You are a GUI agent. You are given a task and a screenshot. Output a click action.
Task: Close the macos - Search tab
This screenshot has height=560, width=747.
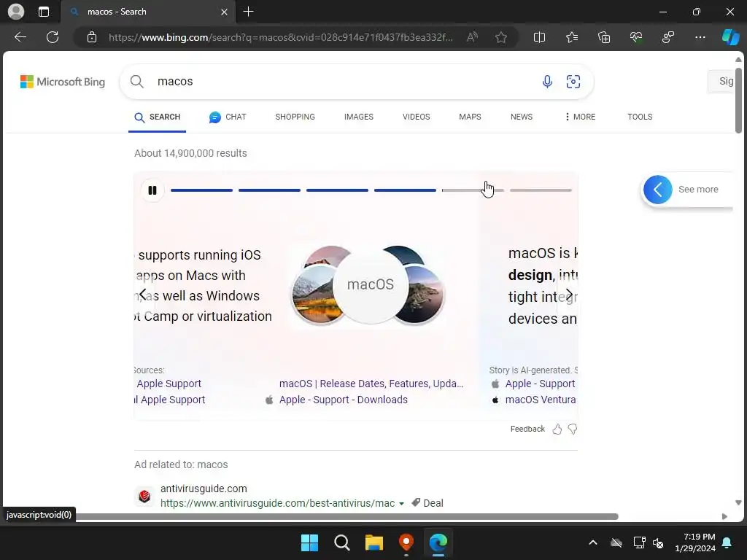(x=224, y=12)
